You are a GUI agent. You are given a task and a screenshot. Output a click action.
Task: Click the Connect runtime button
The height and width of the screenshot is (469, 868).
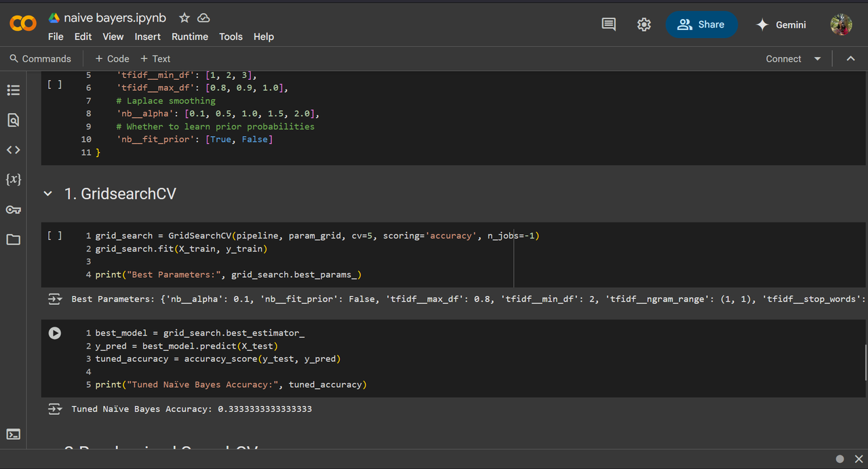click(x=783, y=59)
